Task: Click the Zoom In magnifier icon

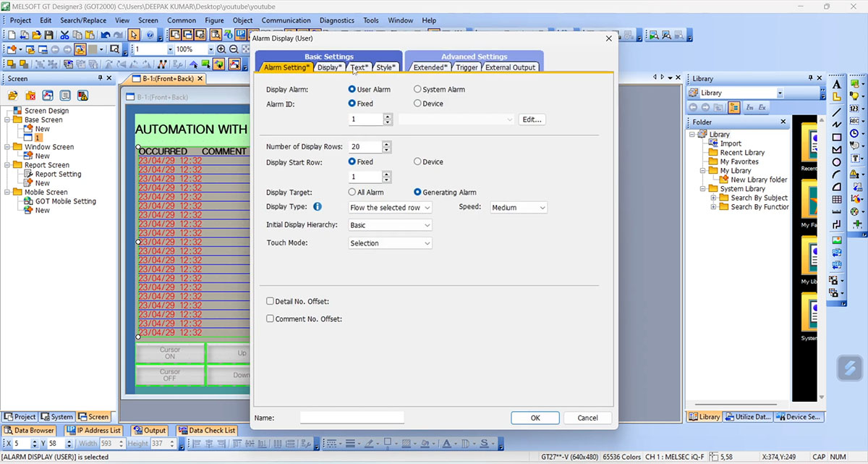Action: [x=222, y=49]
